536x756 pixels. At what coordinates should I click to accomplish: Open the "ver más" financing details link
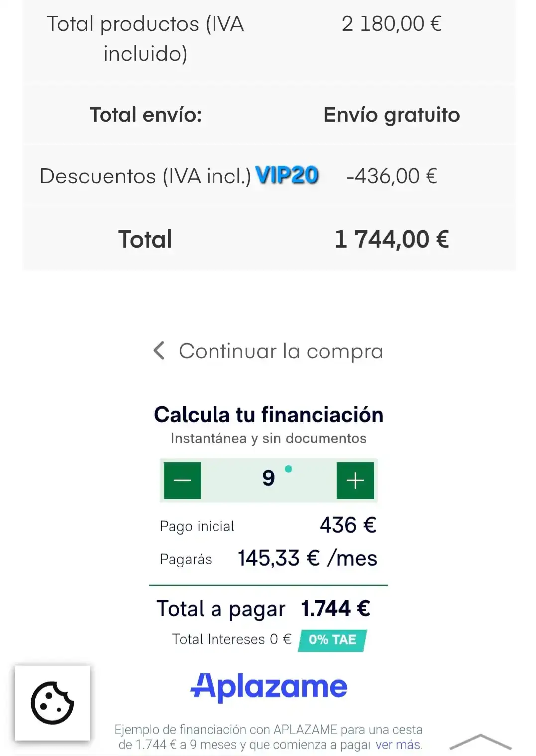(398, 745)
